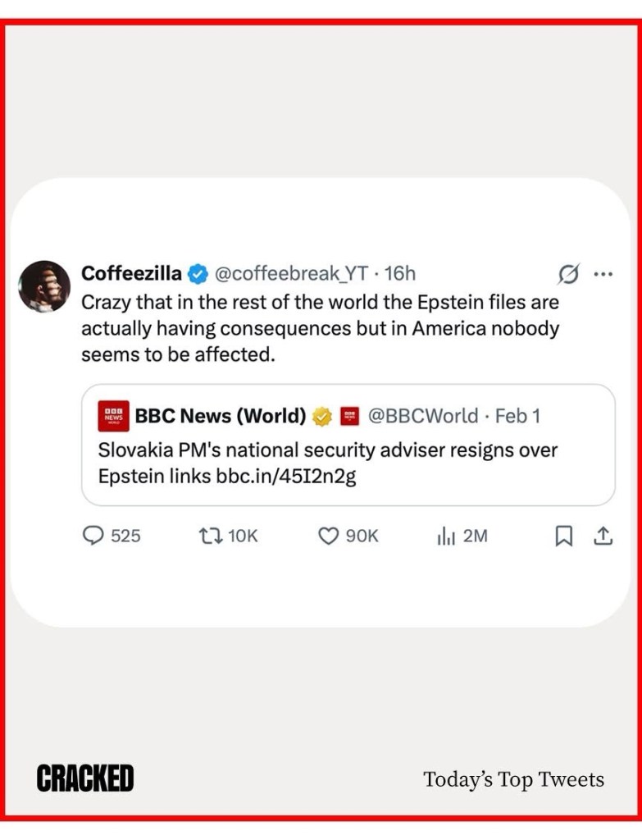The width and height of the screenshot is (642, 840).
Task: Open the three-dot more options menu
Action: [603, 274]
